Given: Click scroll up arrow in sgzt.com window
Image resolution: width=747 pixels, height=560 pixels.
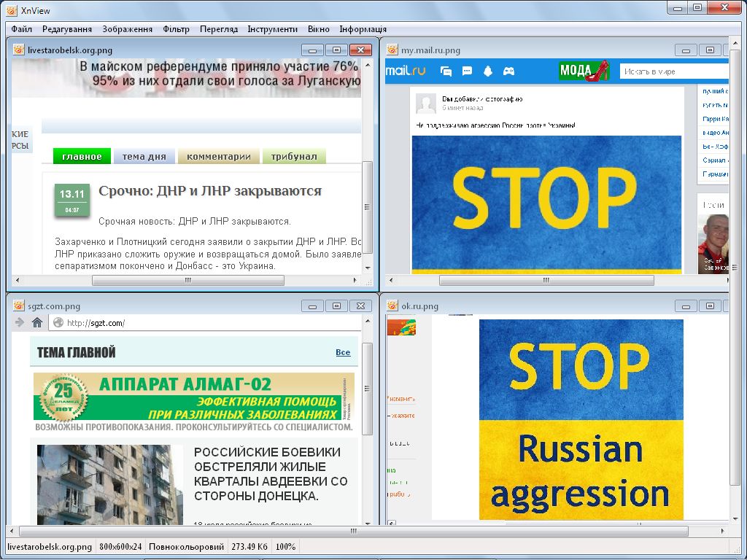Looking at the screenshot, I should coord(368,321).
